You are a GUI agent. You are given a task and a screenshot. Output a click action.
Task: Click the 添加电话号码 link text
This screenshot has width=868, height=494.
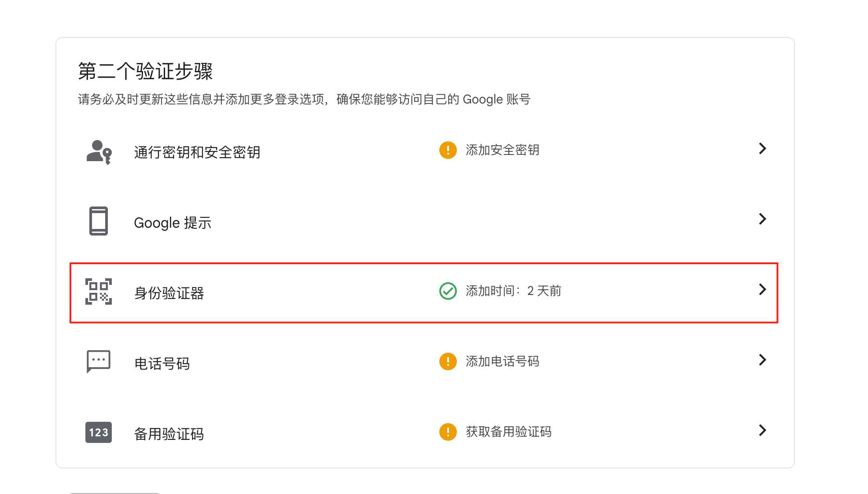point(502,361)
